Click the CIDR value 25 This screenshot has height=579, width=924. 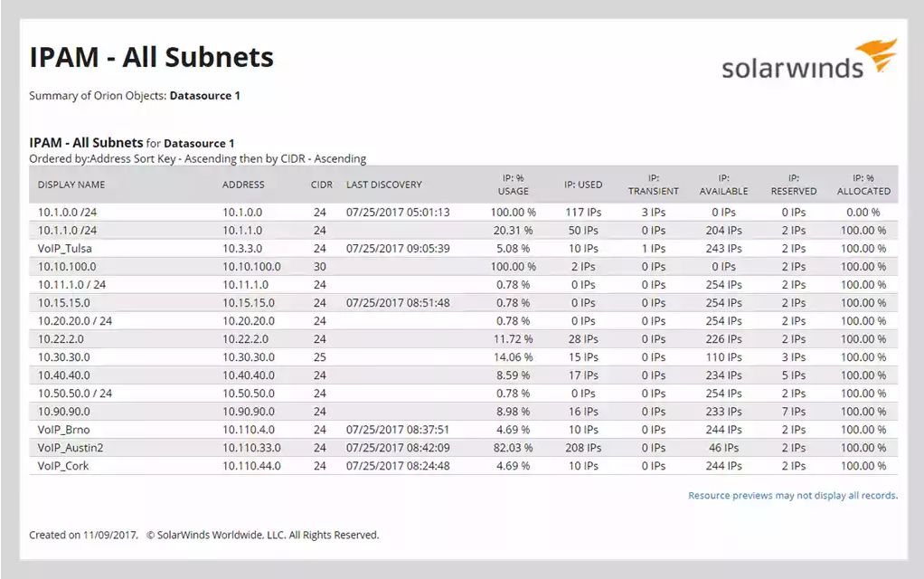coord(320,357)
